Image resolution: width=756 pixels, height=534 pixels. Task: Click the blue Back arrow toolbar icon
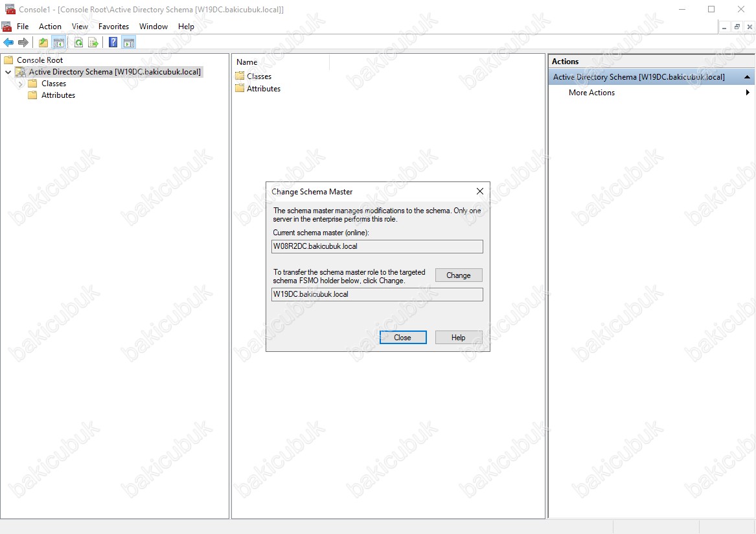pyautogui.click(x=8, y=43)
